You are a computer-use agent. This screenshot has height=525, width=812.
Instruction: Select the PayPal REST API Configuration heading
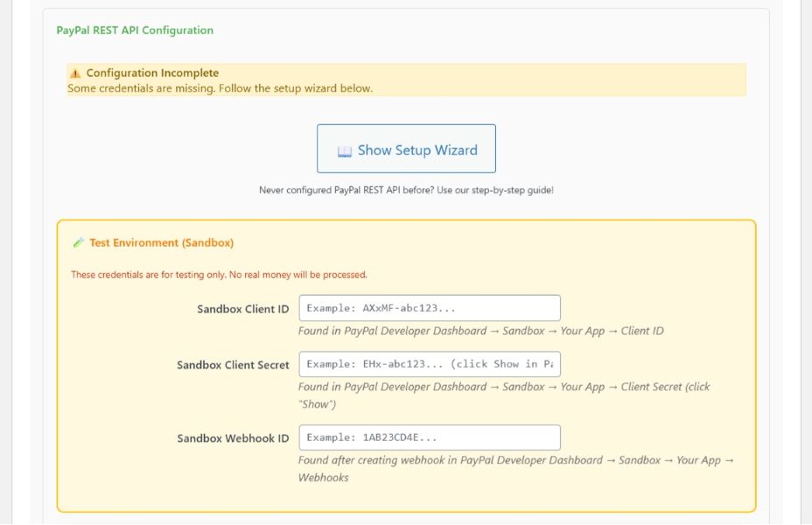134,30
